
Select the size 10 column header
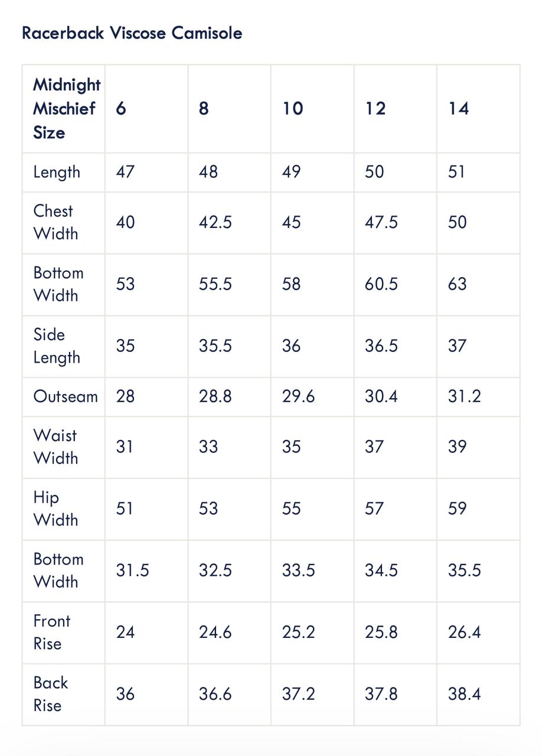coord(292,109)
